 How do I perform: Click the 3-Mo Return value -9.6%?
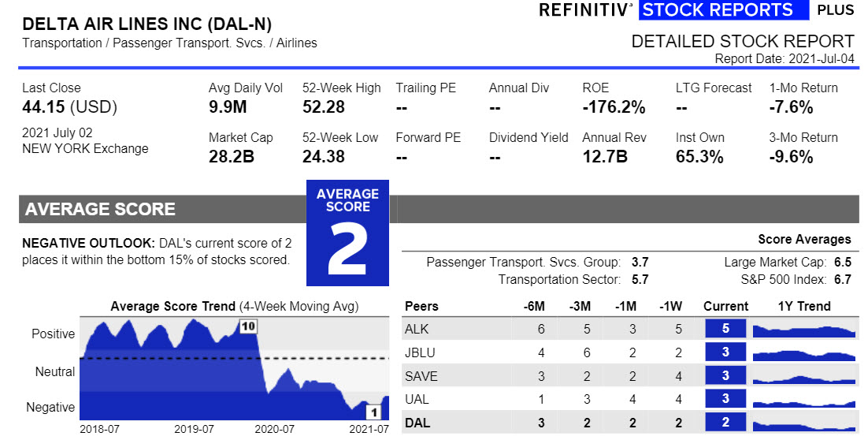pyautogui.click(x=791, y=157)
